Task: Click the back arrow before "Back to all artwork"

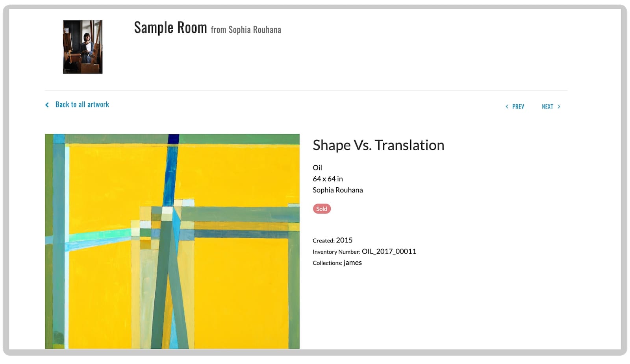Action: 47,105
